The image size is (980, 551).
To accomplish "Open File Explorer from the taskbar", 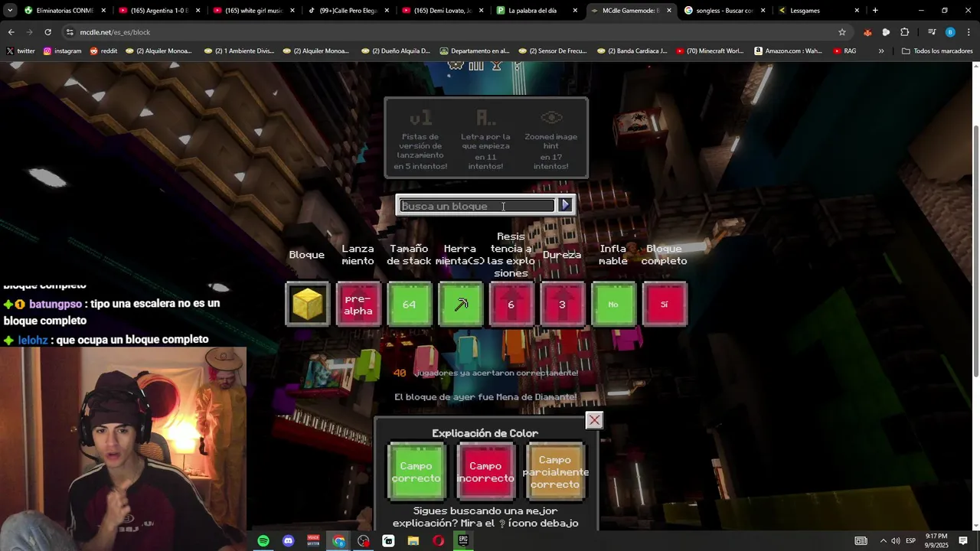I will coord(413,541).
